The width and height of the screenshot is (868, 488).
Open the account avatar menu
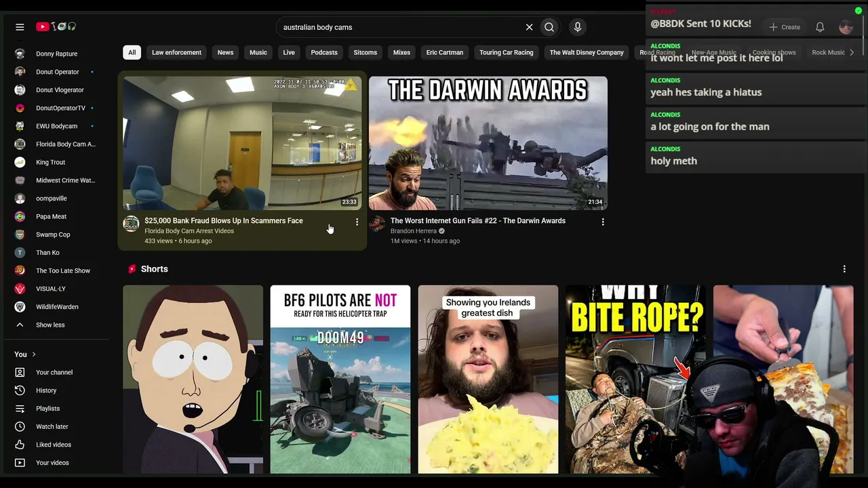(846, 27)
